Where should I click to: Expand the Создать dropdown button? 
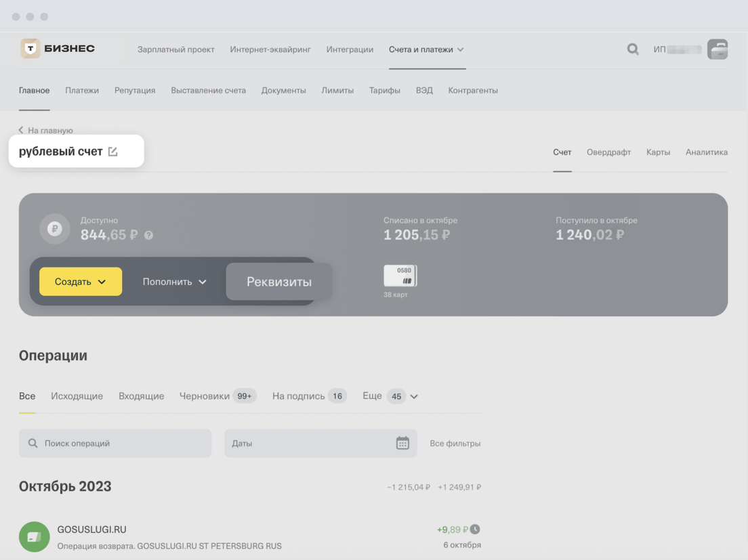(81, 282)
